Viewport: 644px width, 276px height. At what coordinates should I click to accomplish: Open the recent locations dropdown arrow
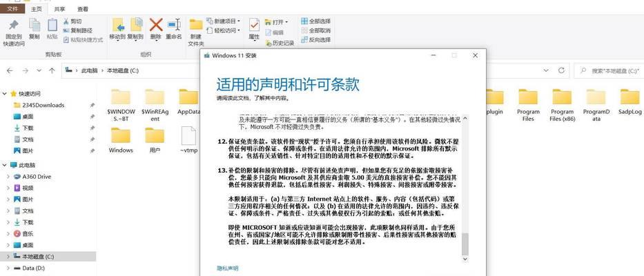pyautogui.click(x=39, y=70)
